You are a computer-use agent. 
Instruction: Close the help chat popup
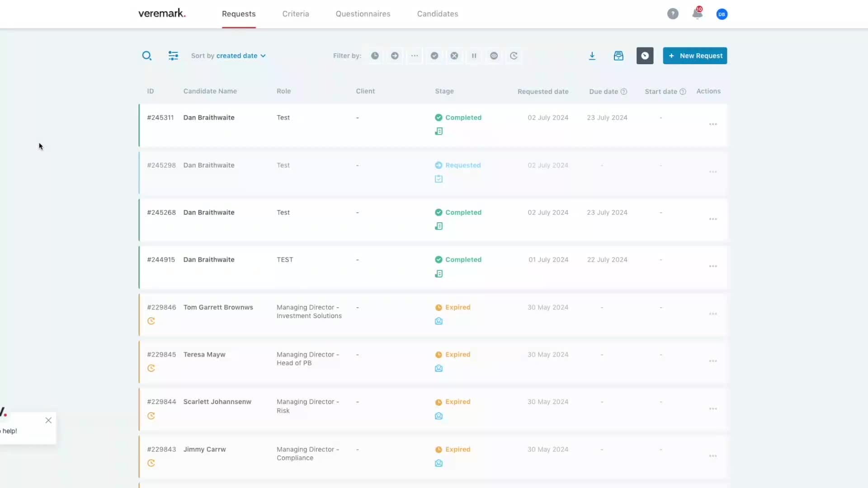pos(48,421)
